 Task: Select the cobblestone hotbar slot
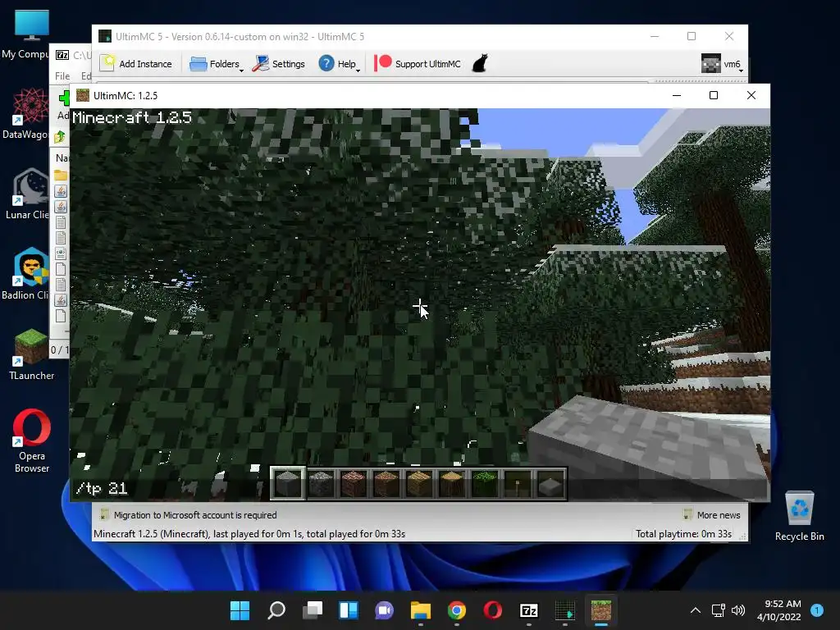coord(321,484)
